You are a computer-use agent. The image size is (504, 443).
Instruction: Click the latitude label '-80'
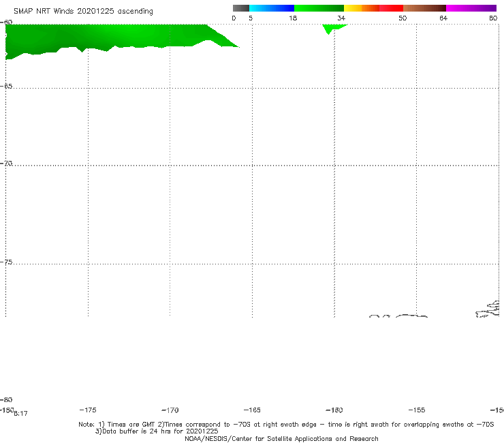(6, 399)
